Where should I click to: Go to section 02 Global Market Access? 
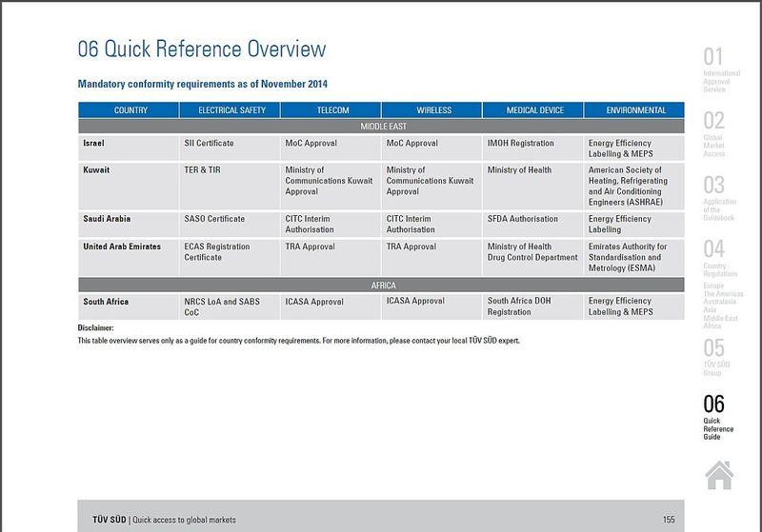[713, 134]
